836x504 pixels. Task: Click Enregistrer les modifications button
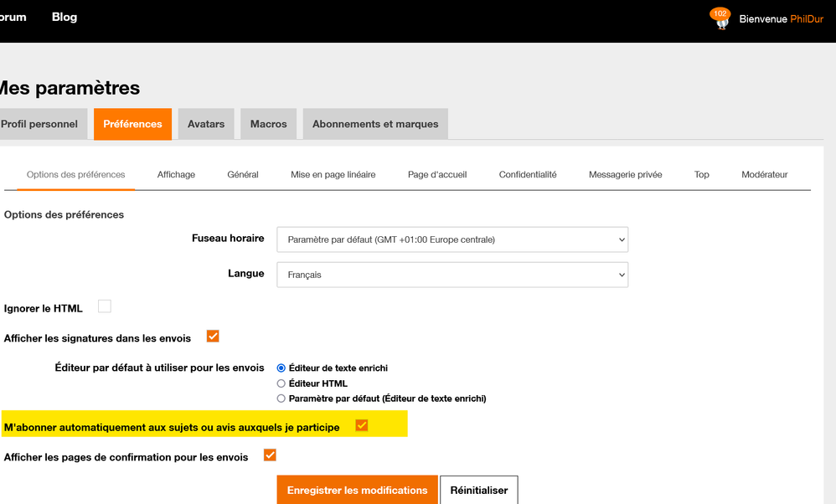(357, 490)
